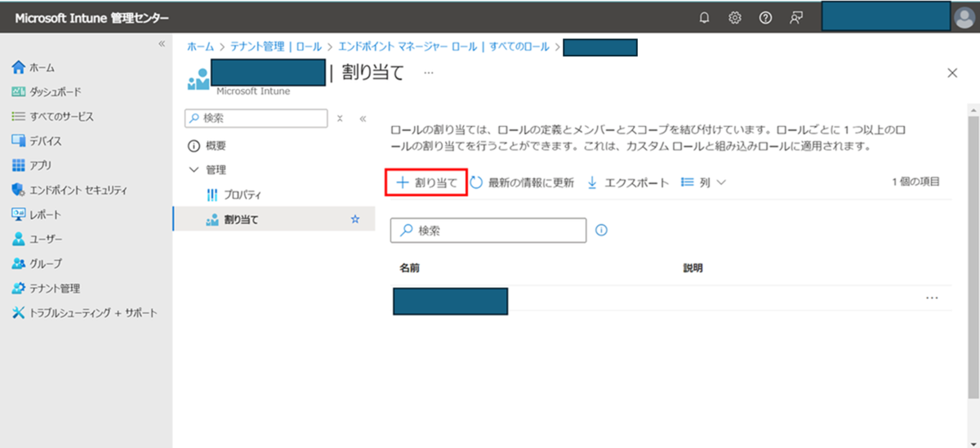Image resolution: width=980 pixels, height=448 pixels.
Task: Open デバイス in the sidebar
Action: click(x=37, y=141)
